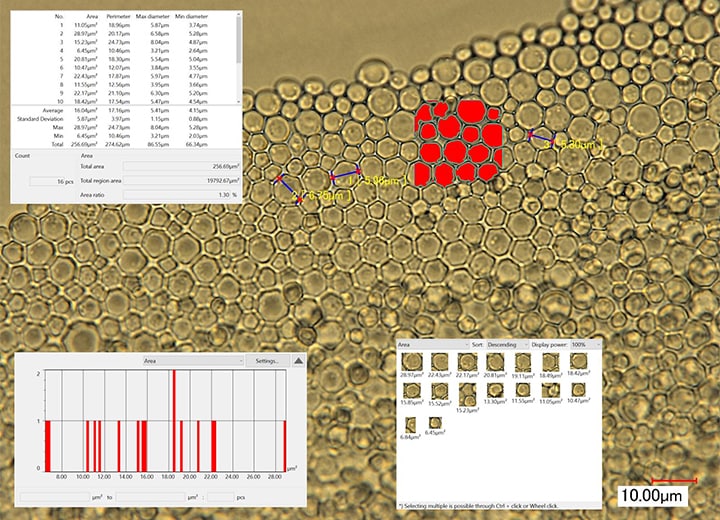Click the tallest histogram bar near 18.00
This screenshot has width=720, height=520.
click(174, 419)
